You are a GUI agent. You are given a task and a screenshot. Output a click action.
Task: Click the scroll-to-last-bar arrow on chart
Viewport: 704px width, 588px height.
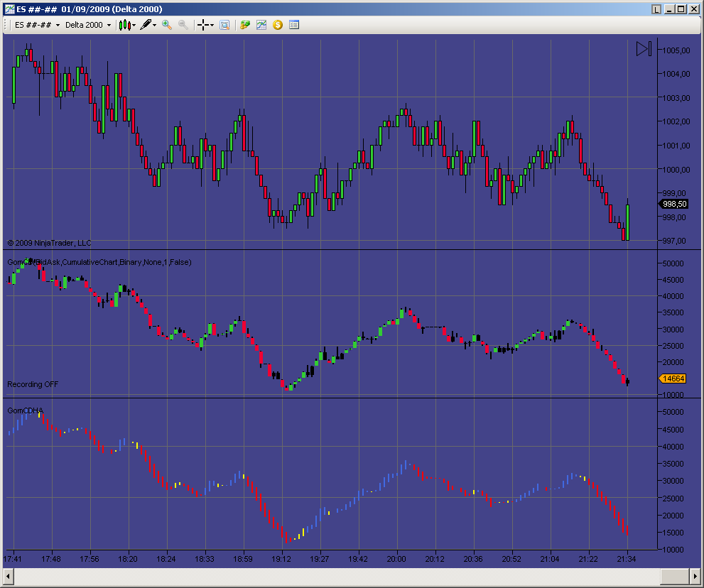644,49
